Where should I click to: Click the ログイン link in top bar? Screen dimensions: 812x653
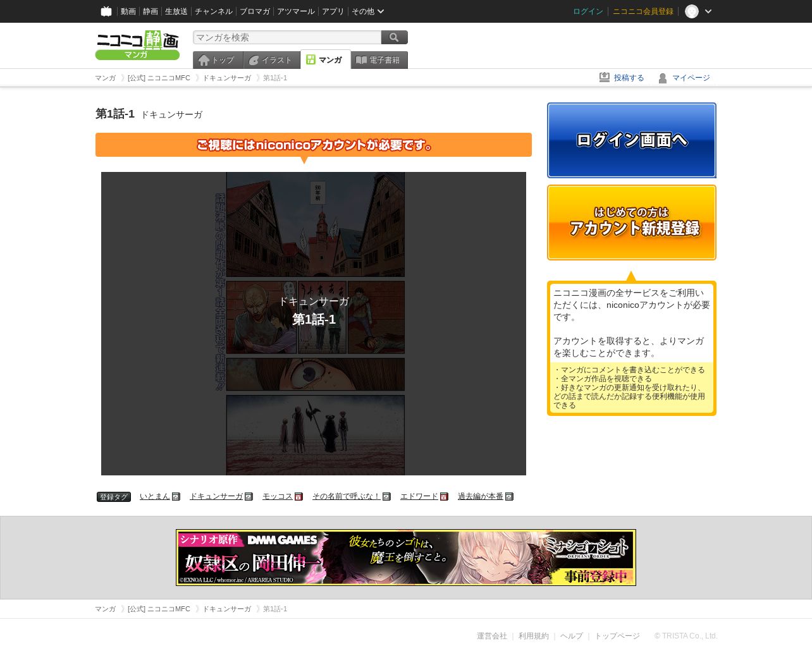(588, 11)
